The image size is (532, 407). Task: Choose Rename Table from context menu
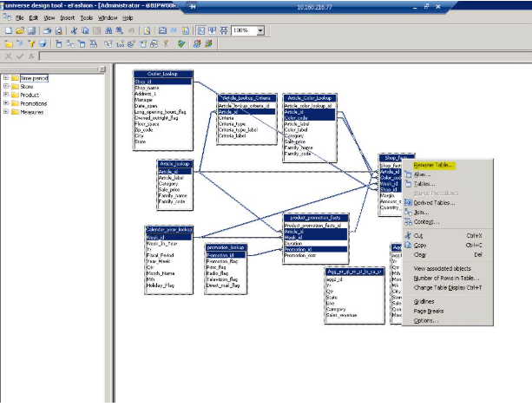[x=434, y=164]
